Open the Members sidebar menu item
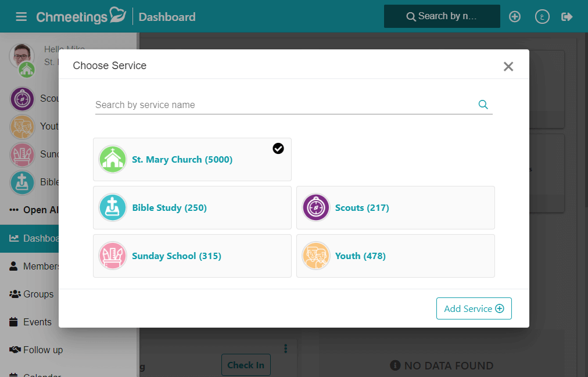 point(29,266)
